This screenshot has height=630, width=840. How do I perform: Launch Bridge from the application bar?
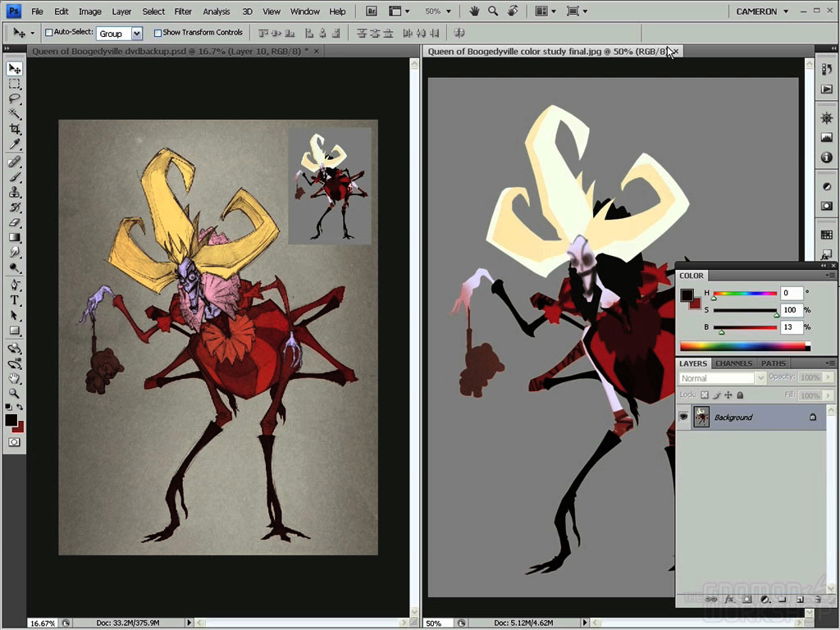coord(371,11)
